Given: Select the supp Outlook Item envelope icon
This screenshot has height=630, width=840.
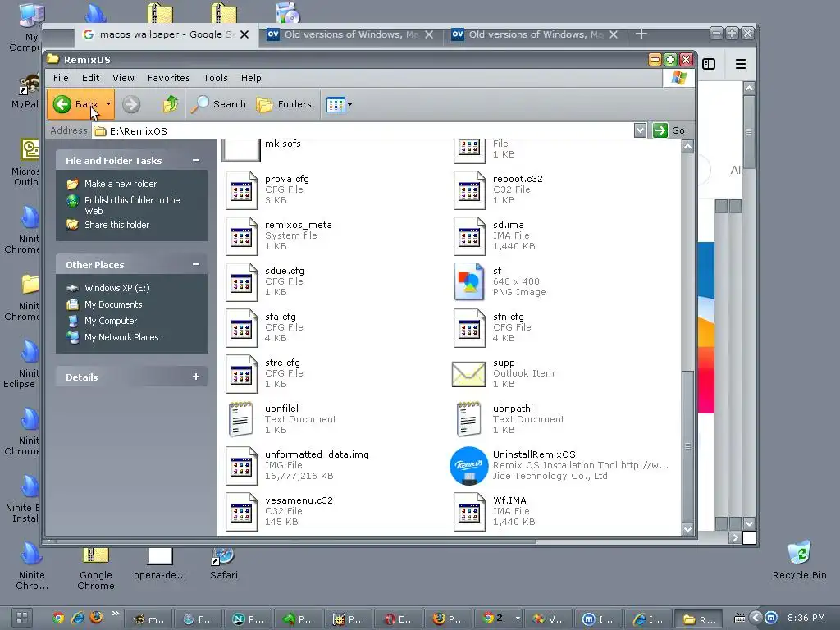Looking at the screenshot, I should (x=469, y=374).
